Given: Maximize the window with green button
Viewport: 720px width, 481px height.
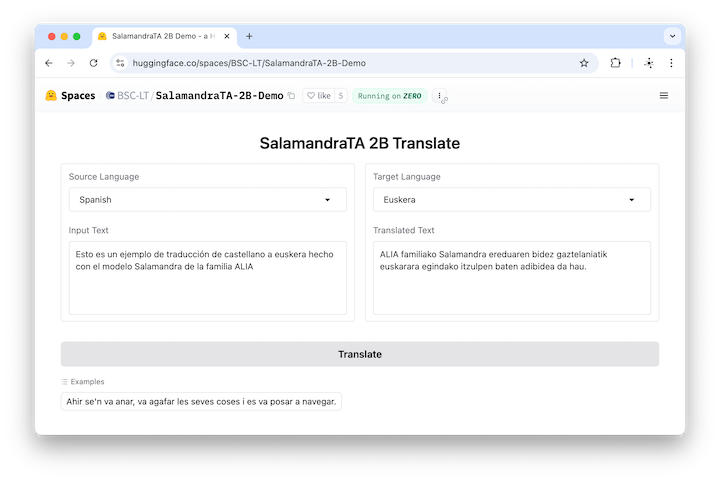Looking at the screenshot, I should 77,36.
